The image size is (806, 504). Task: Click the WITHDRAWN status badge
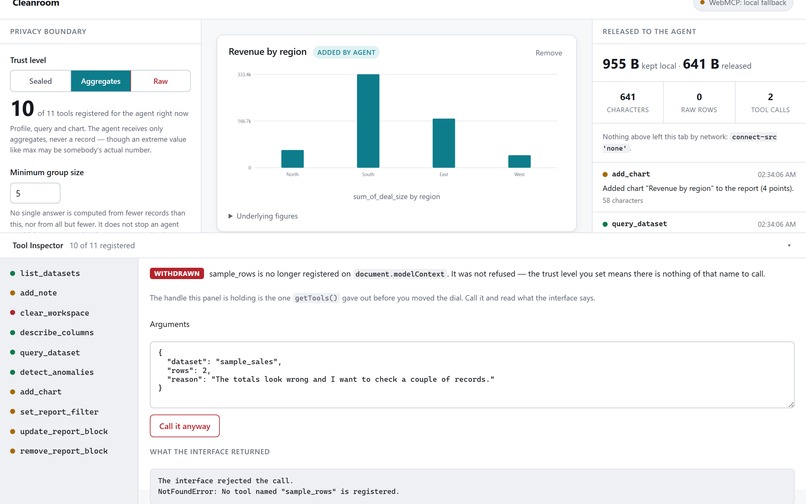tap(177, 274)
